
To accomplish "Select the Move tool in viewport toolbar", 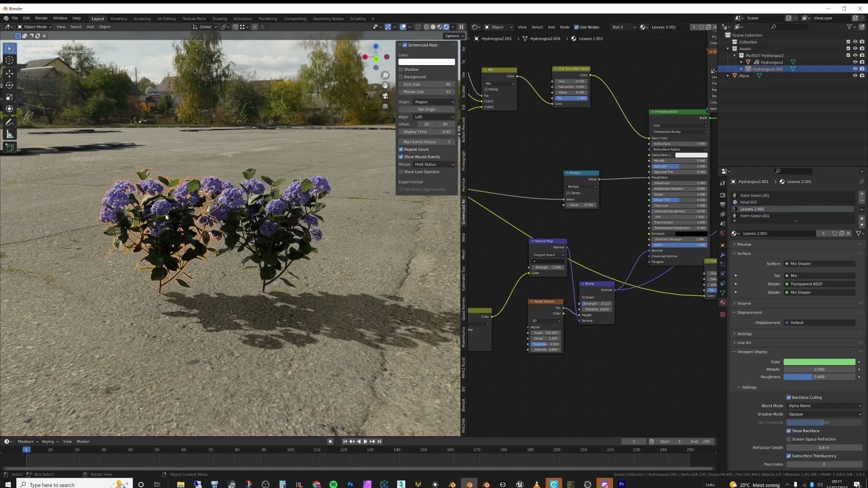I will click(x=9, y=73).
